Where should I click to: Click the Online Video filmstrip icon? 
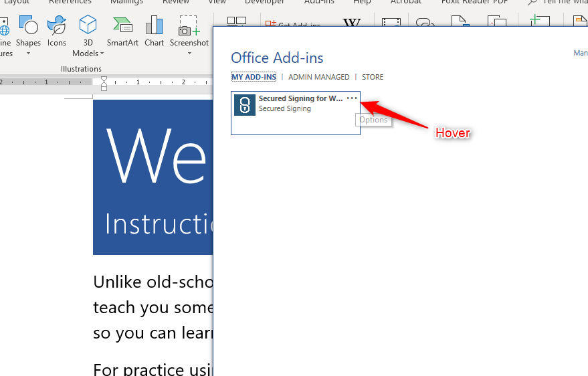point(391,22)
